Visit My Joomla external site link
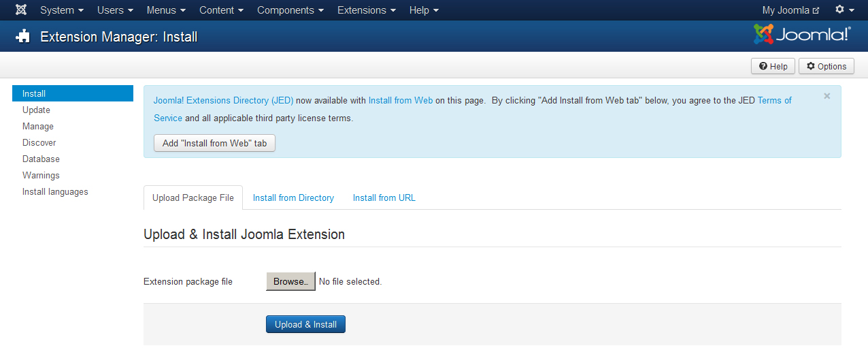The width and height of the screenshot is (868, 348). point(790,10)
